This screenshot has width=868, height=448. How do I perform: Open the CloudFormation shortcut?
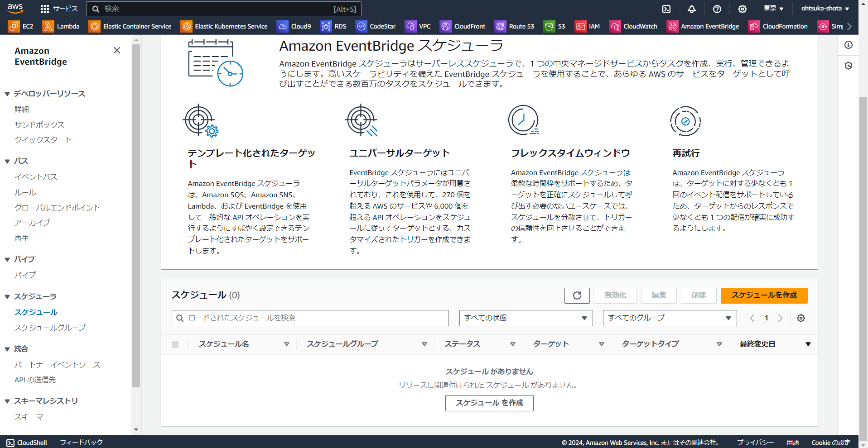[778, 26]
